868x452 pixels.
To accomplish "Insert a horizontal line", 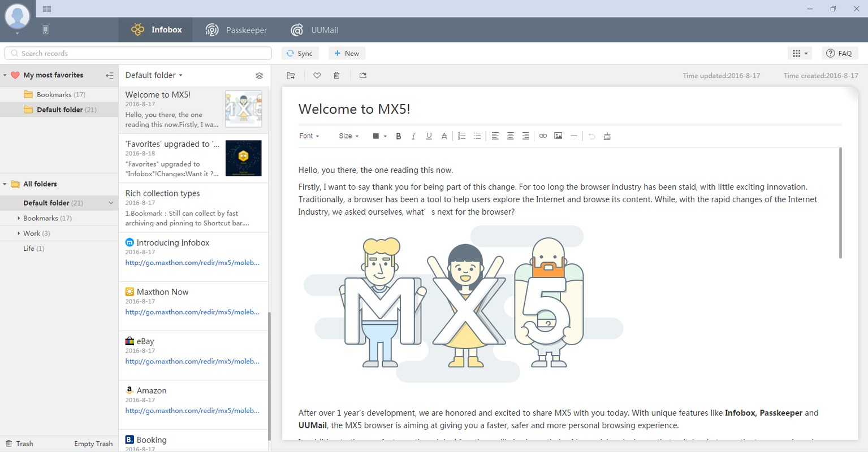I will (574, 136).
